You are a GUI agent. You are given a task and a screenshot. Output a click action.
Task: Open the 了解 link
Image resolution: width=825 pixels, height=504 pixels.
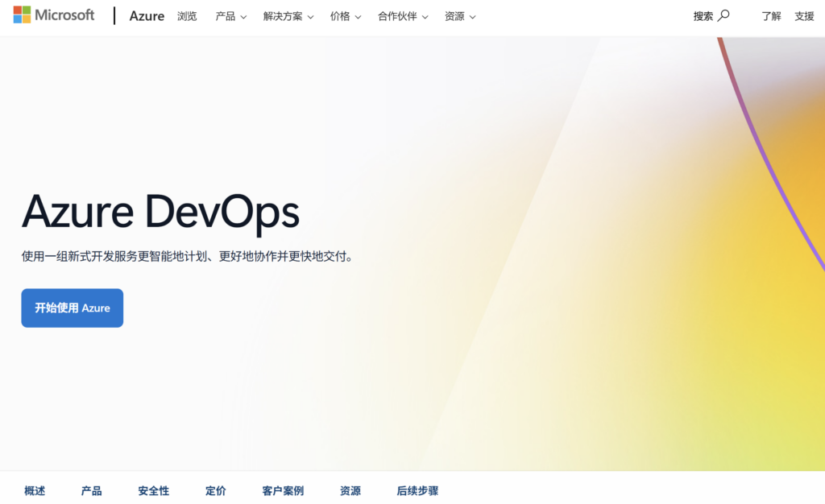(x=771, y=16)
